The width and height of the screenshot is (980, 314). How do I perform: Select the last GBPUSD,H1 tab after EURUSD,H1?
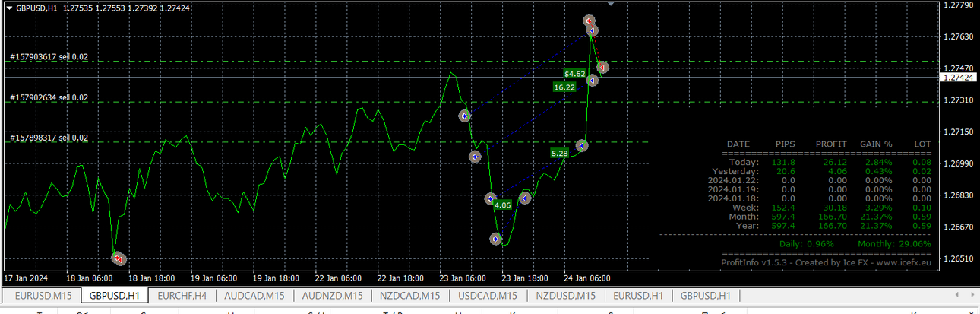(706, 296)
